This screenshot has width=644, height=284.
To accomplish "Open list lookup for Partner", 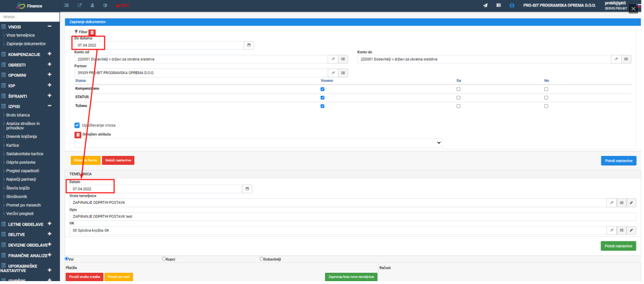I will tap(343, 73).
